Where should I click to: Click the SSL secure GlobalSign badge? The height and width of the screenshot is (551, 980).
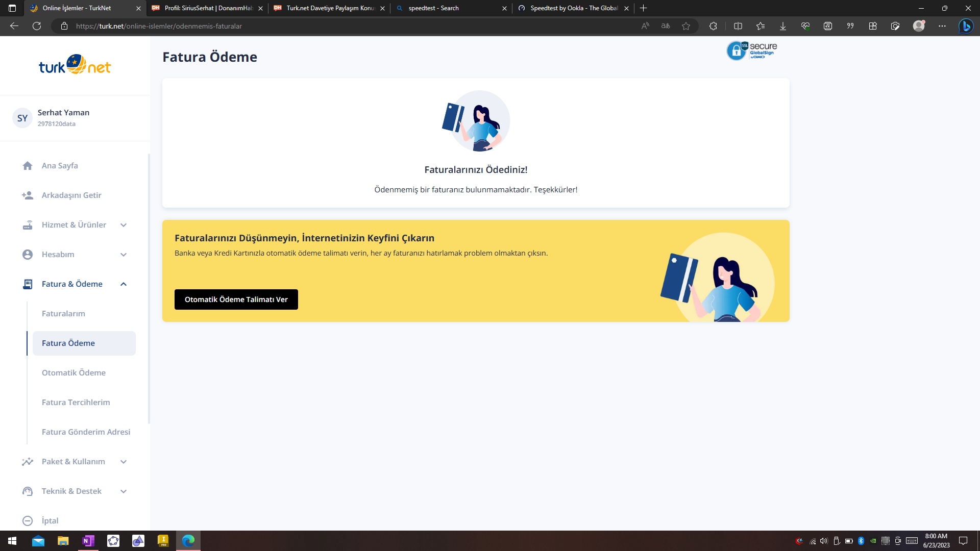tap(752, 51)
